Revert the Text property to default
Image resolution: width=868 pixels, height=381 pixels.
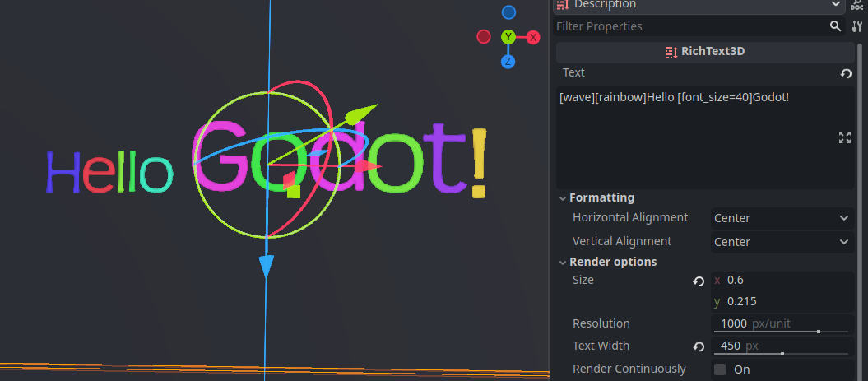tap(845, 74)
